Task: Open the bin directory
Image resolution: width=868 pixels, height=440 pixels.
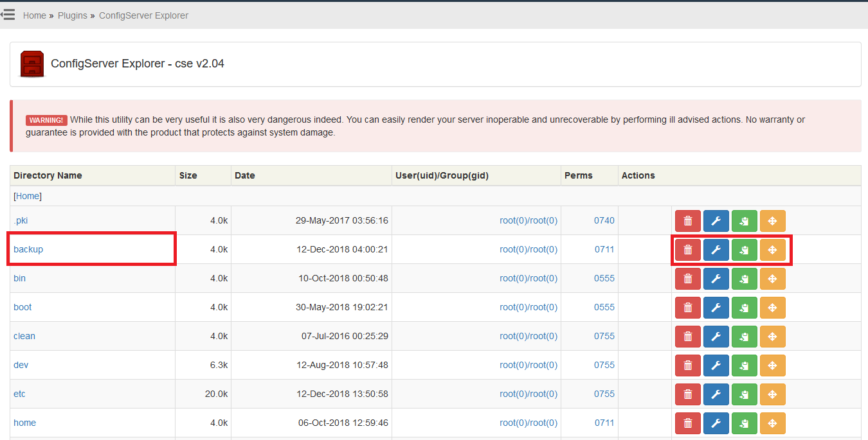Action: (19, 278)
